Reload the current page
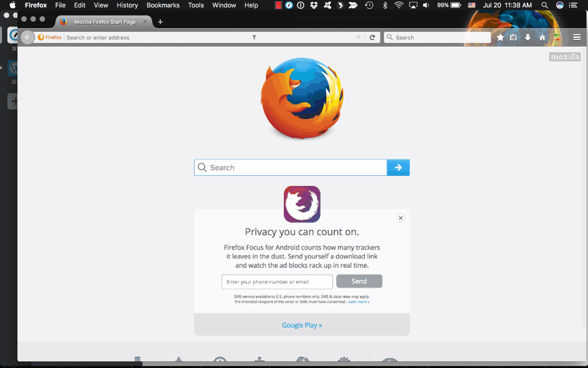This screenshot has height=368, width=588. (x=372, y=37)
